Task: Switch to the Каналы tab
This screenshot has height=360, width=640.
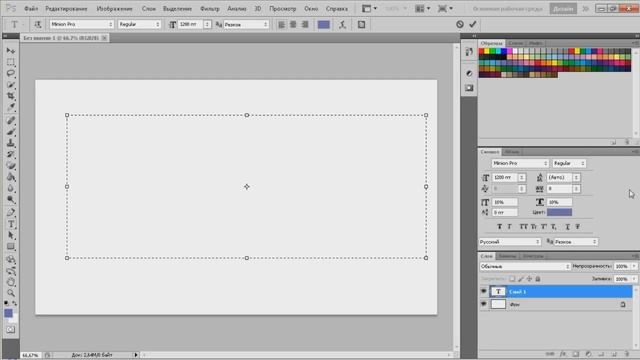Action: point(507,256)
